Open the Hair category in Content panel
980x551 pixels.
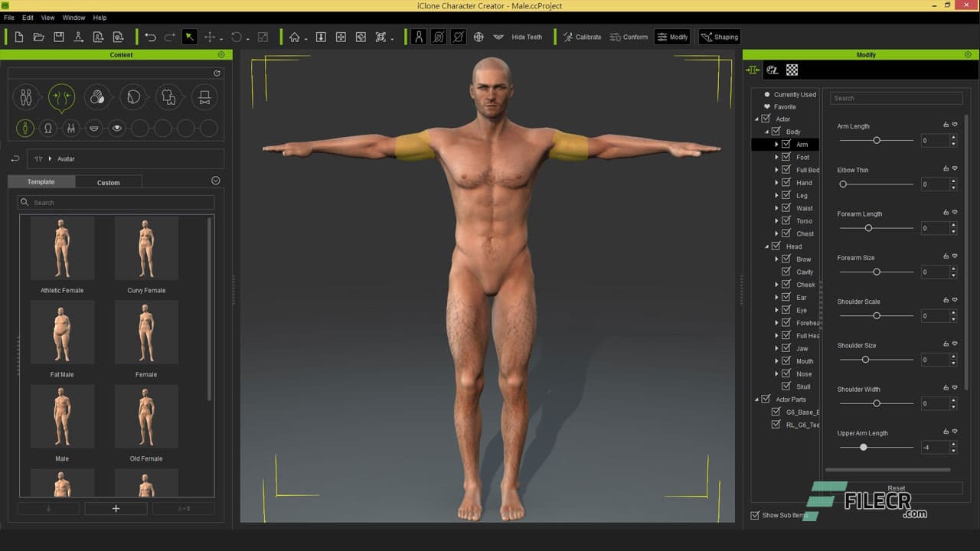point(134,97)
